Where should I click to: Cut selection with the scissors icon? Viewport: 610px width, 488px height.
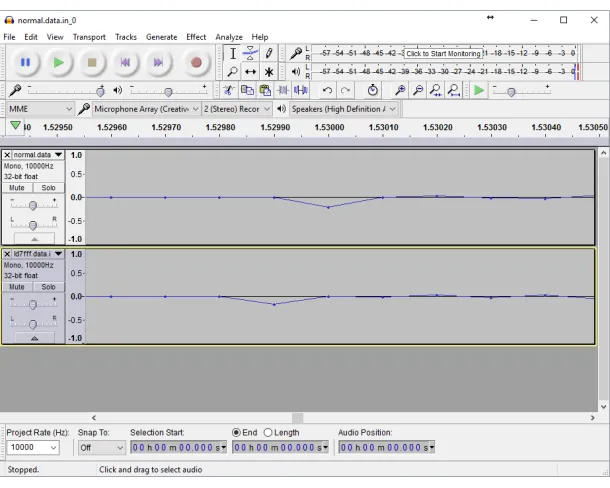[228, 91]
